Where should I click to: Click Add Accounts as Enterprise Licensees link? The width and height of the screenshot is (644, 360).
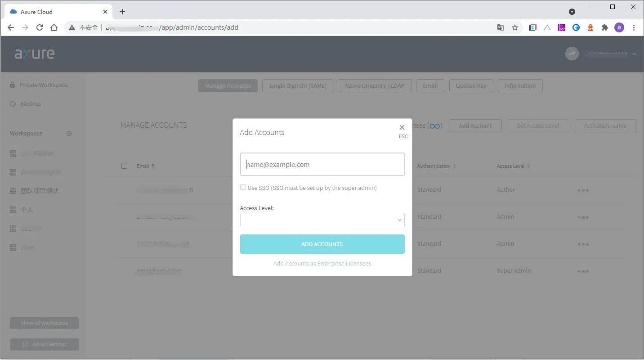tap(322, 264)
